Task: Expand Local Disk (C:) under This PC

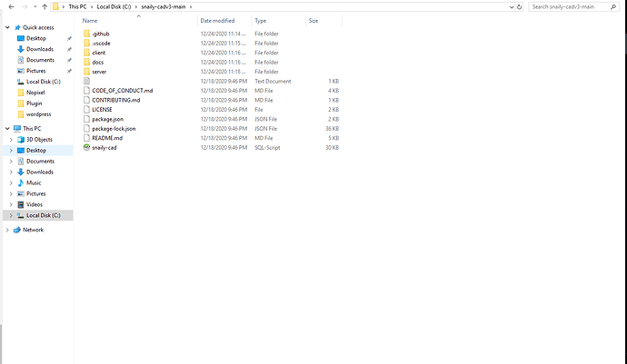Action: coord(11,215)
